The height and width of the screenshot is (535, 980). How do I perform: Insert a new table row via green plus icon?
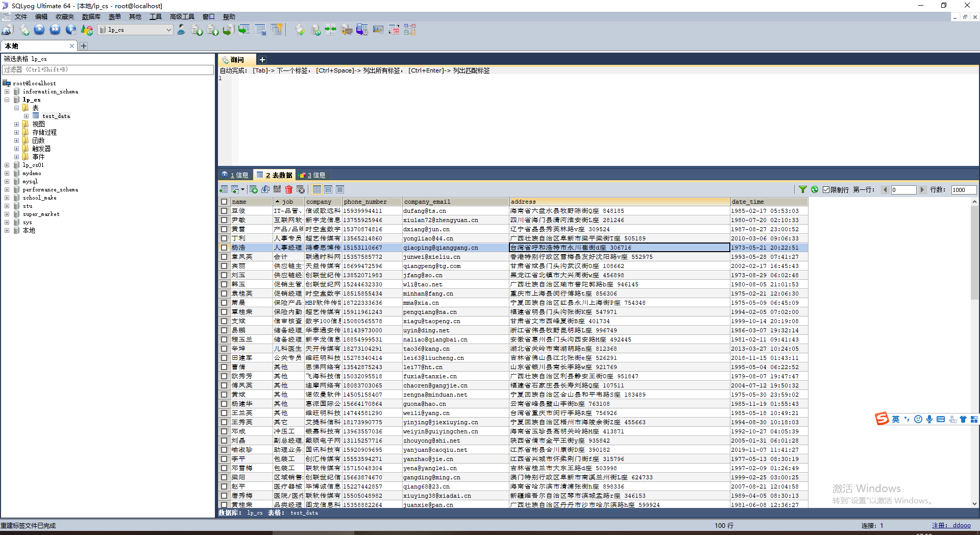pos(254,189)
